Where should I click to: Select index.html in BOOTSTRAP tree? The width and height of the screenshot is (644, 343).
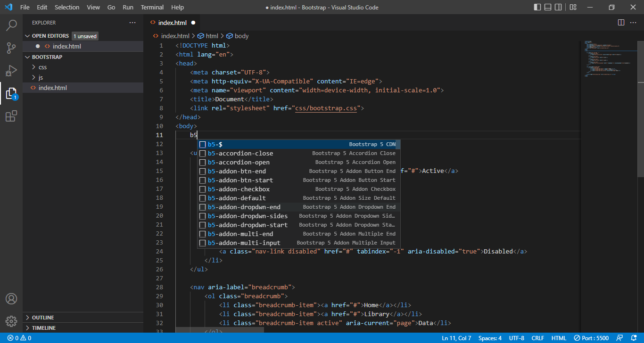tap(83, 88)
